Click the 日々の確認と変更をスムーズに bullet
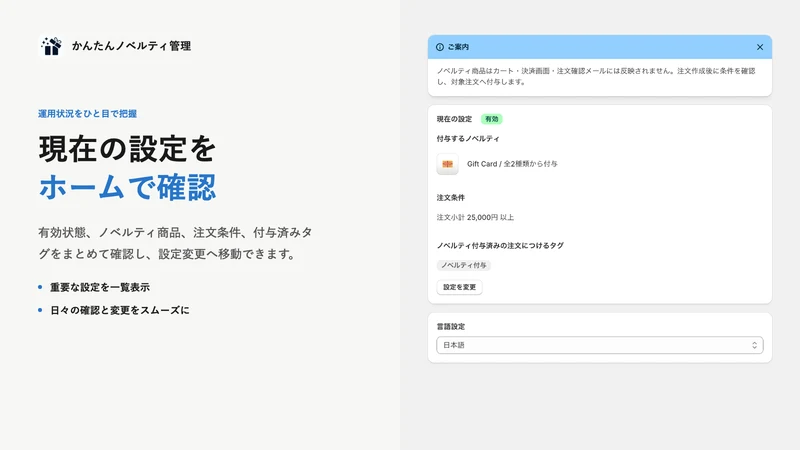Screen dimensions: 800x450 [x=119, y=310]
